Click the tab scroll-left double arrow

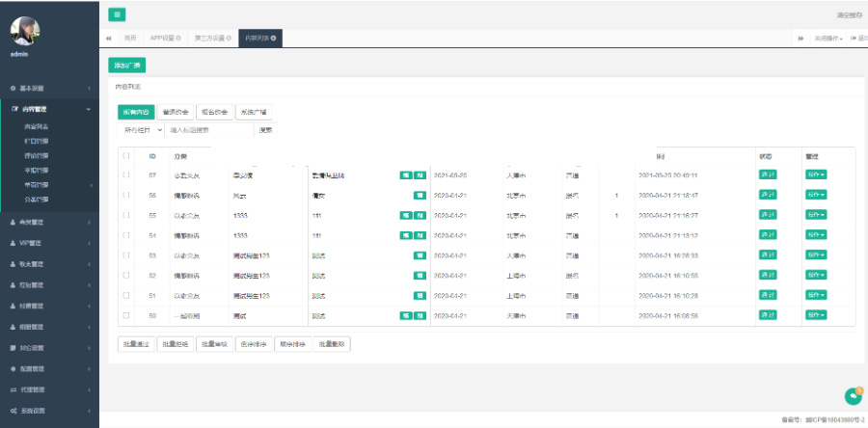tap(108, 38)
